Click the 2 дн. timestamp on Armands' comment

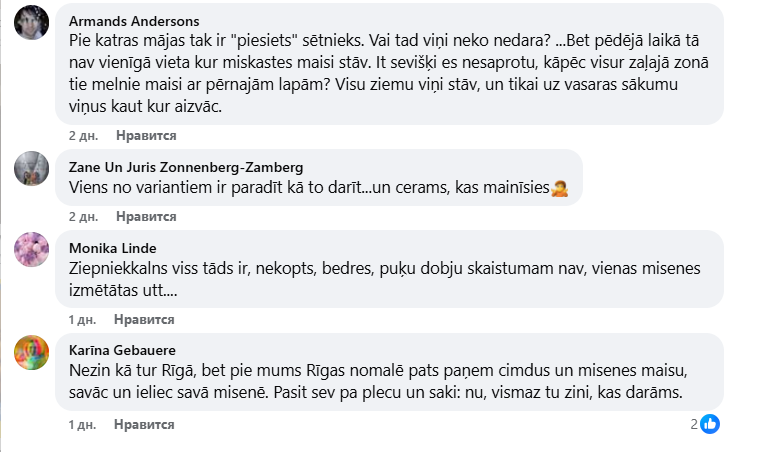coord(80,135)
